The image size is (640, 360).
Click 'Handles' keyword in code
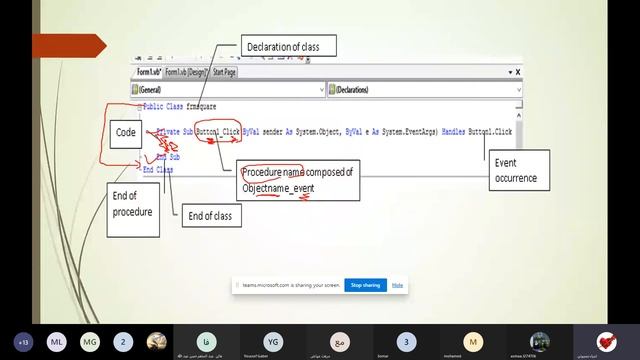coord(453,131)
